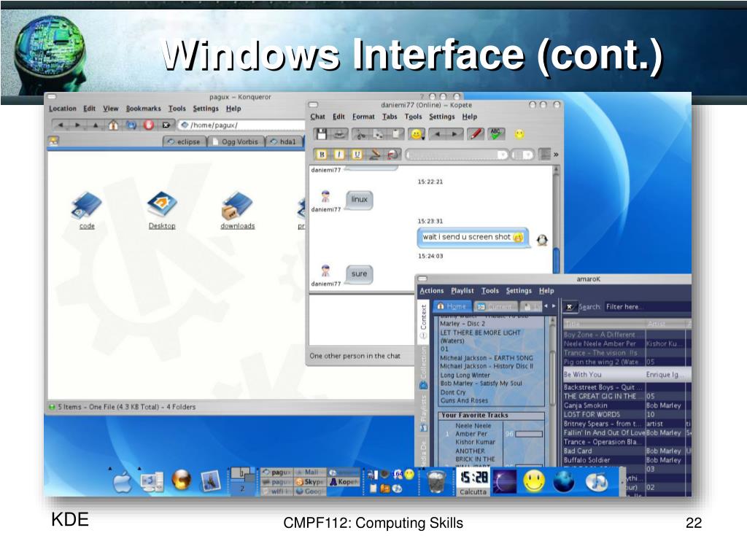Save chat with Kopete floppy icon
This screenshot has width=747, height=560.
(x=322, y=134)
